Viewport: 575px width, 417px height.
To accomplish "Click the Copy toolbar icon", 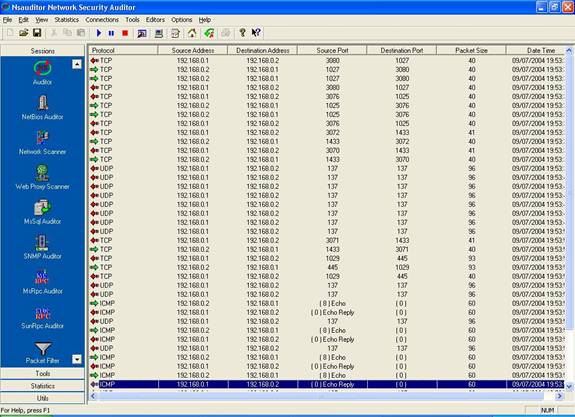I will click(67, 33).
